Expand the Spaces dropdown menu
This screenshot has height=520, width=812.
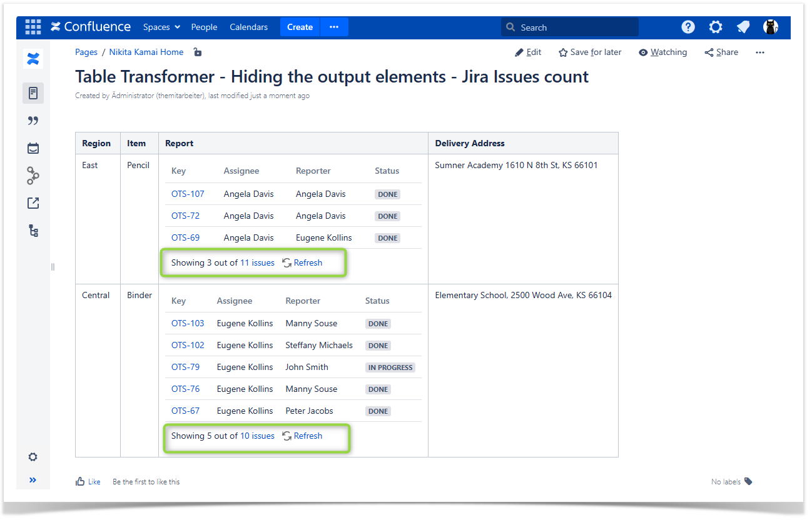(x=161, y=27)
